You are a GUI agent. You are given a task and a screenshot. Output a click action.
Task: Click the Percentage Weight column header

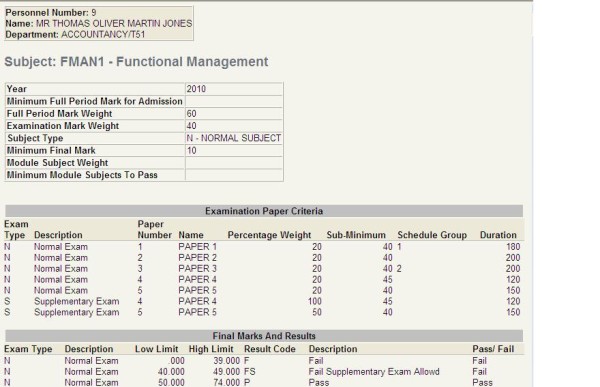pyautogui.click(x=269, y=235)
